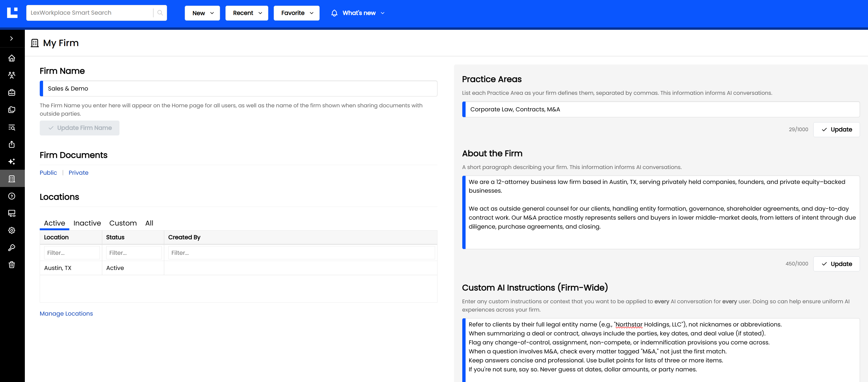Open the Documents copy icon in sidebar
Image resolution: width=868 pixels, height=382 pixels.
coord(12,110)
